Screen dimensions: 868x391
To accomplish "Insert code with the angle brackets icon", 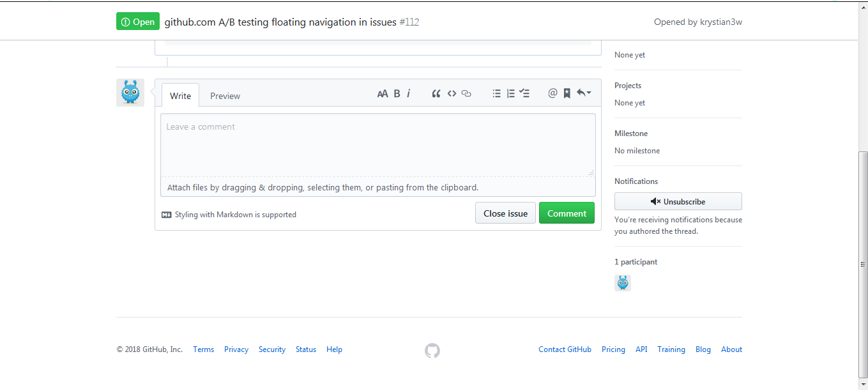I will pos(452,93).
